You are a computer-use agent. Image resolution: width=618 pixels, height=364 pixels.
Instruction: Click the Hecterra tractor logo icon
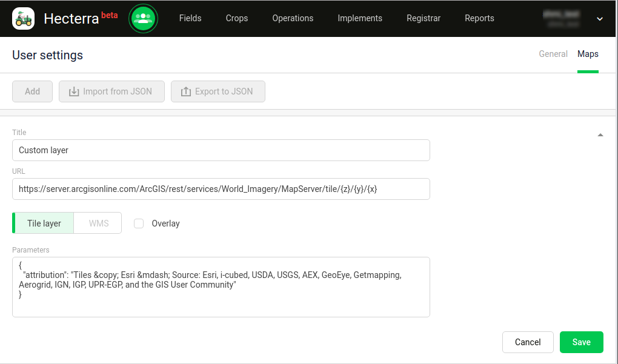click(23, 19)
